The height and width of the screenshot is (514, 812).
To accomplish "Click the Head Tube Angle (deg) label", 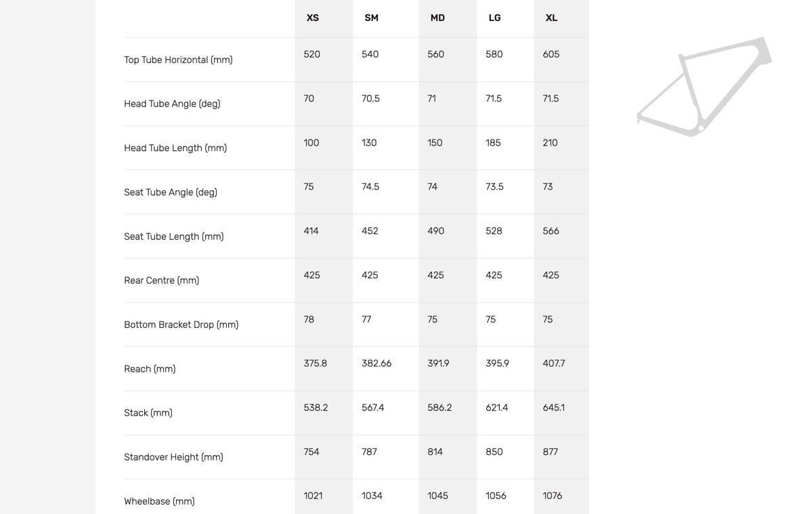I will (172, 104).
